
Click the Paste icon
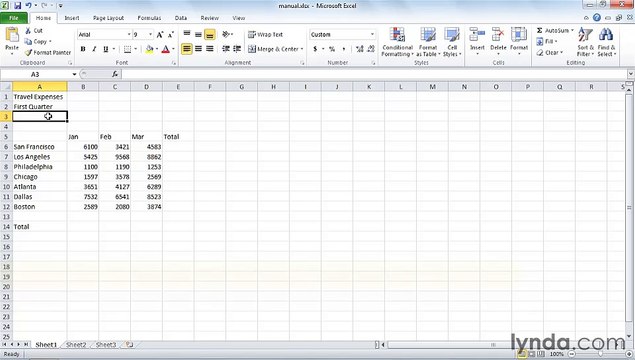click(12, 35)
